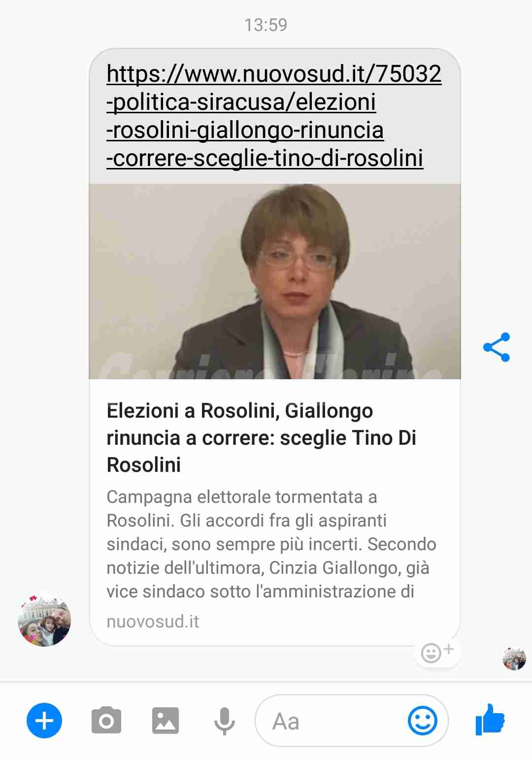Start a voice message with the microphone icon
This screenshot has height=759, width=532.
(224, 721)
